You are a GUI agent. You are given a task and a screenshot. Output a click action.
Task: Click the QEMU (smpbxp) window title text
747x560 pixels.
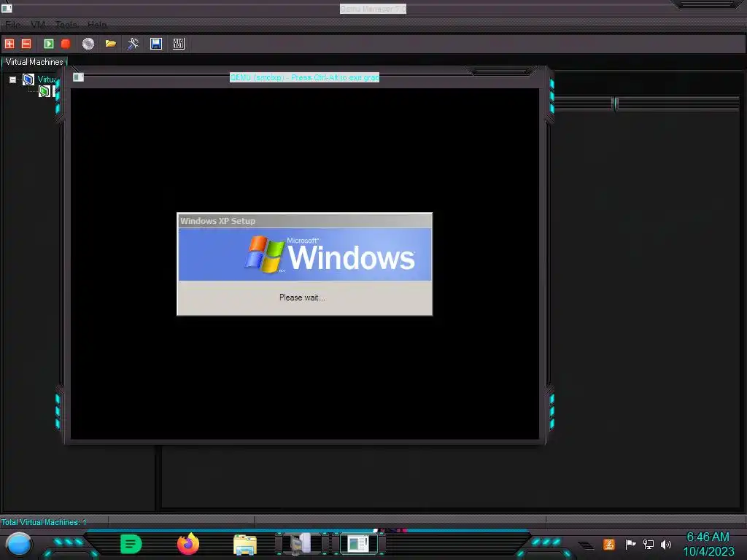click(x=304, y=77)
